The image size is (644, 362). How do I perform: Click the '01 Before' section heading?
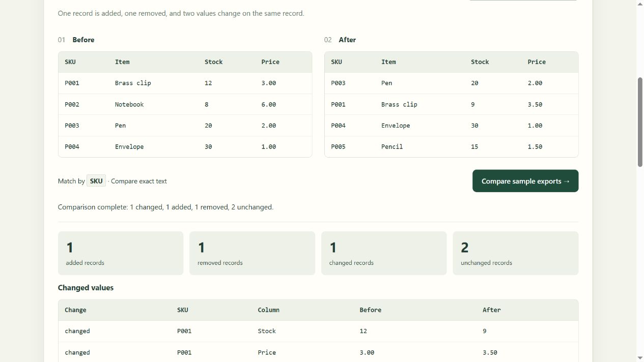pos(76,40)
